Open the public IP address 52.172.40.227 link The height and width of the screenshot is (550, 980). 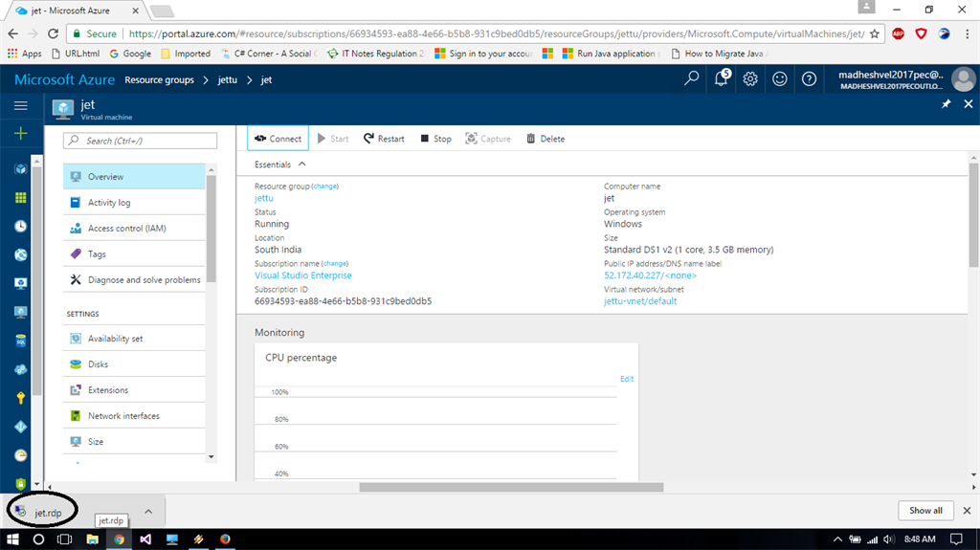[650, 275]
